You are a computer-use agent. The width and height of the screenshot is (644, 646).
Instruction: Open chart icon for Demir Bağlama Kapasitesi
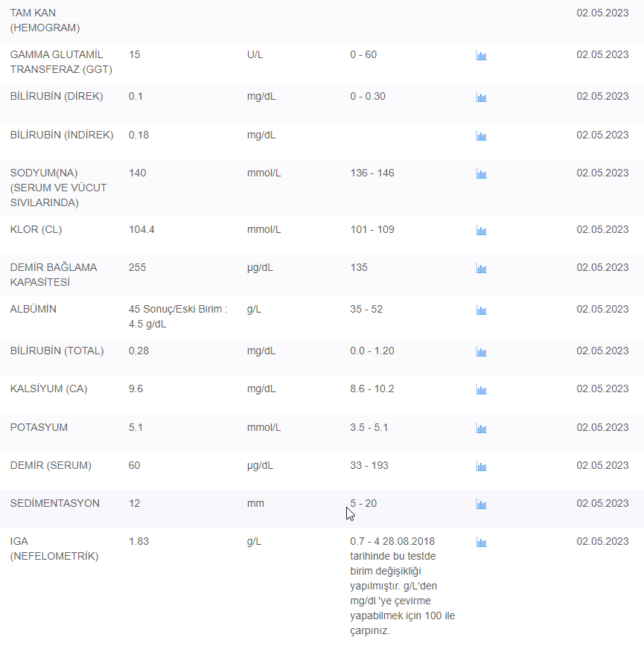pyautogui.click(x=481, y=269)
